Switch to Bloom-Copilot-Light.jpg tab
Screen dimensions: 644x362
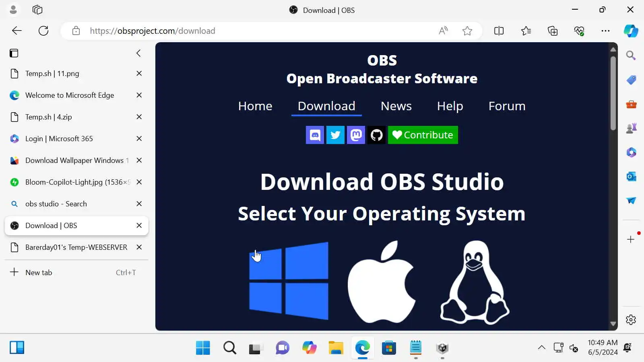click(76, 182)
